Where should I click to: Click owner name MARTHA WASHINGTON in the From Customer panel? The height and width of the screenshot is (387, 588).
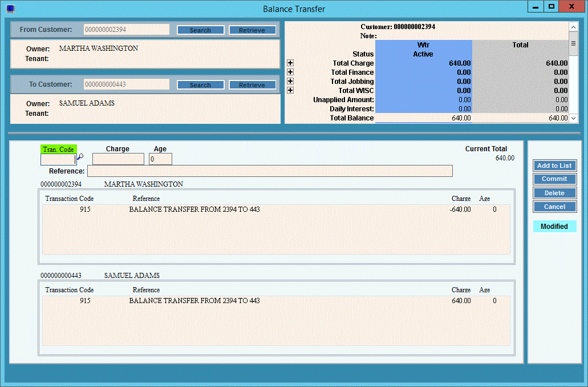tap(99, 49)
